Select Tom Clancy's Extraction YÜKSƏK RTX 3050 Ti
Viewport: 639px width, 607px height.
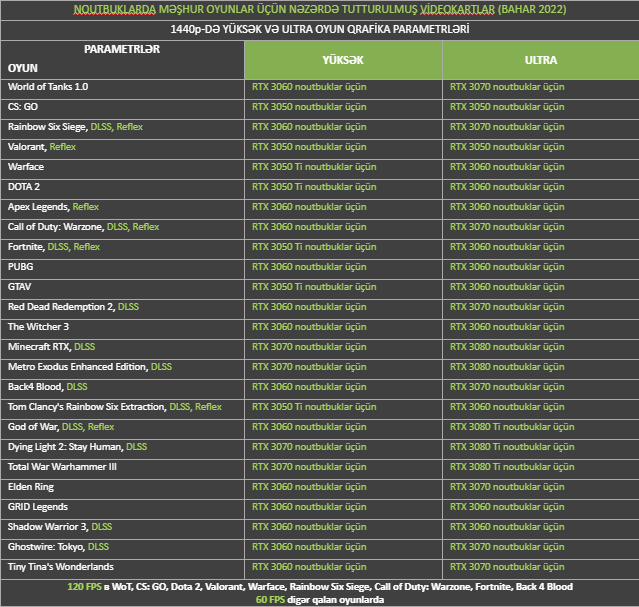pos(343,408)
